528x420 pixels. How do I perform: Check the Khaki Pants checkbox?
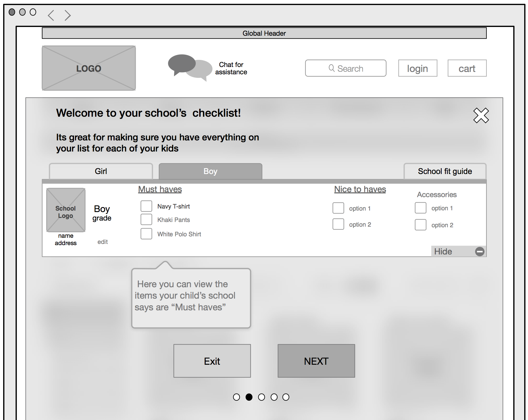point(146,219)
